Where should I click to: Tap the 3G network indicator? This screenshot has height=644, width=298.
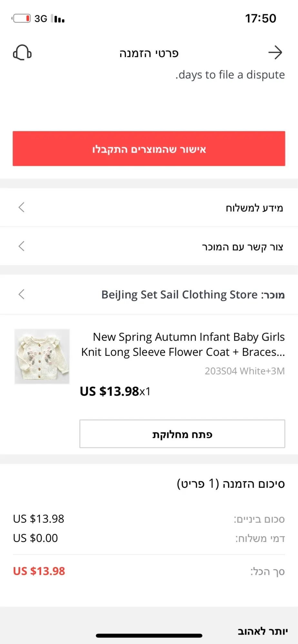(41, 19)
